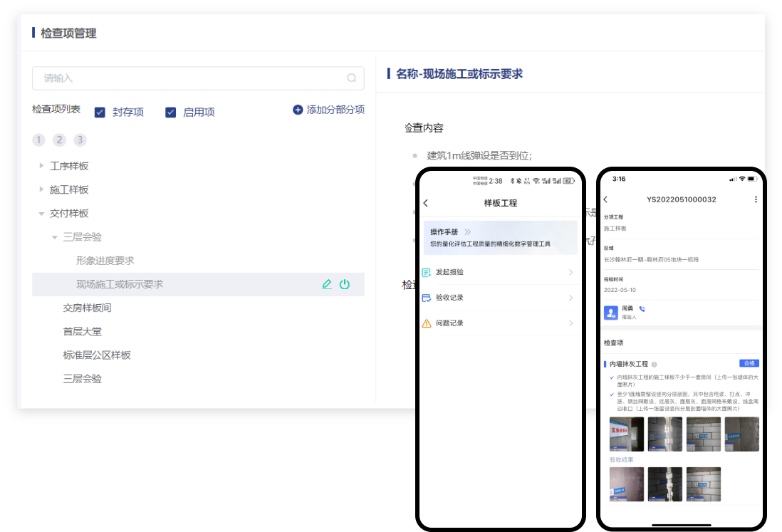Tap the back arrow beside YS2022051000032
Viewport: 782px width, 532px height.
tap(605, 199)
